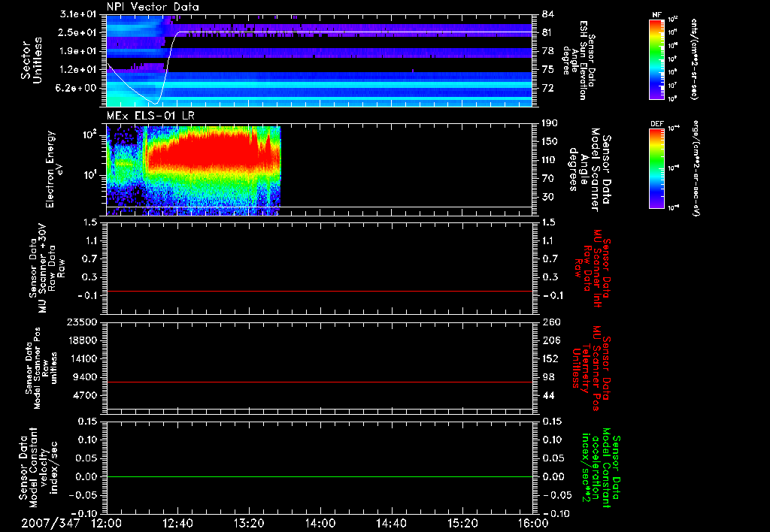Image resolution: width=770 pixels, height=532 pixels.
Task: Click the '14:40' time axis label
Action: 391,523
